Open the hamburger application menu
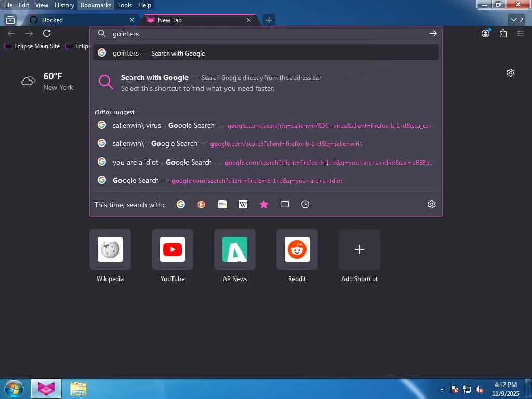532x399 pixels. pyautogui.click(x=521, y=33)
